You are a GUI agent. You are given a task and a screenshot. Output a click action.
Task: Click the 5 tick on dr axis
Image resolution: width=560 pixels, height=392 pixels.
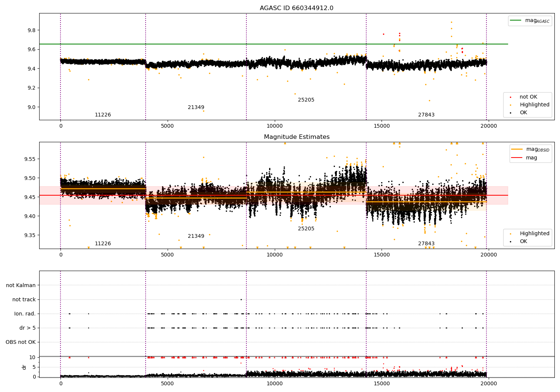[x=34, y=367]
